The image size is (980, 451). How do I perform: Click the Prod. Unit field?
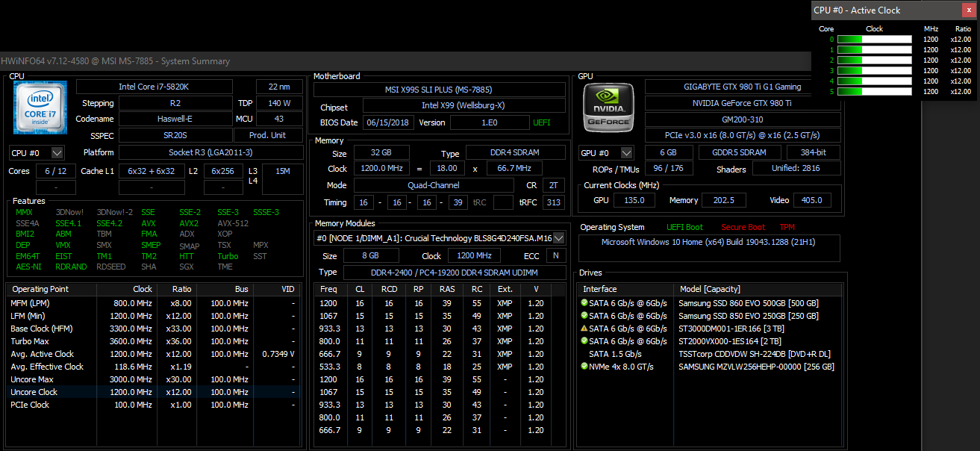coord(268,135)
